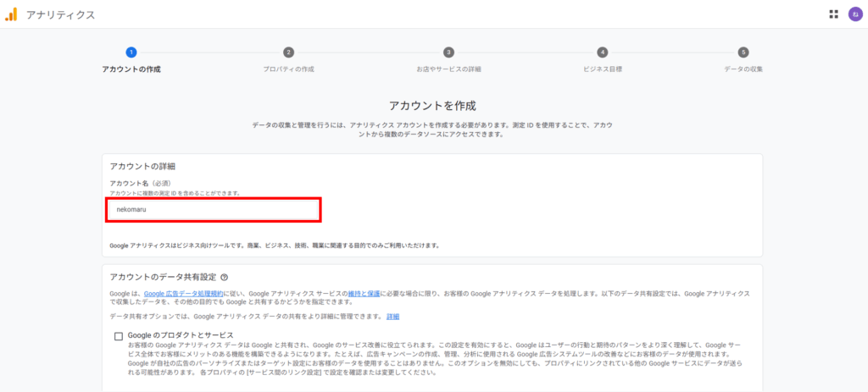Go to the お店やサービスの詳細 step label
868x392 pixels.
(x=448, y=69)
